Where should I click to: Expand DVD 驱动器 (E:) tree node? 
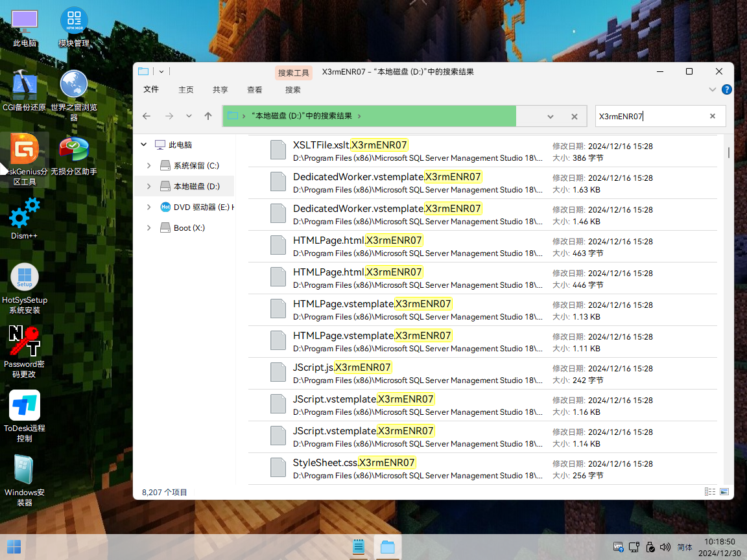[149, 207]
